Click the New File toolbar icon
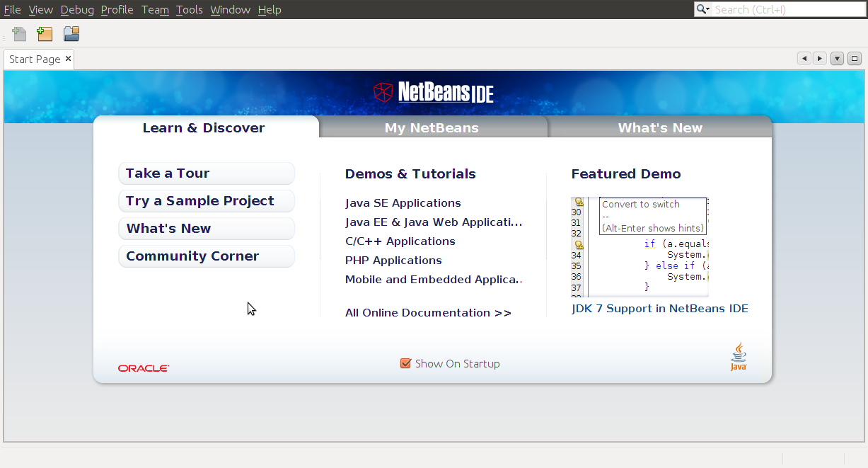 20,33
